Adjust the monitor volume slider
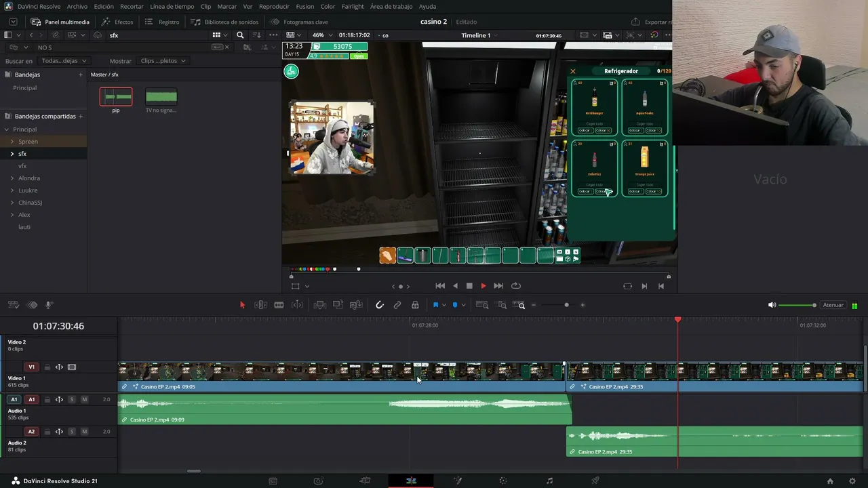This screenshot has height=488, width=868. pyautogui.click(x=797, y=305)
